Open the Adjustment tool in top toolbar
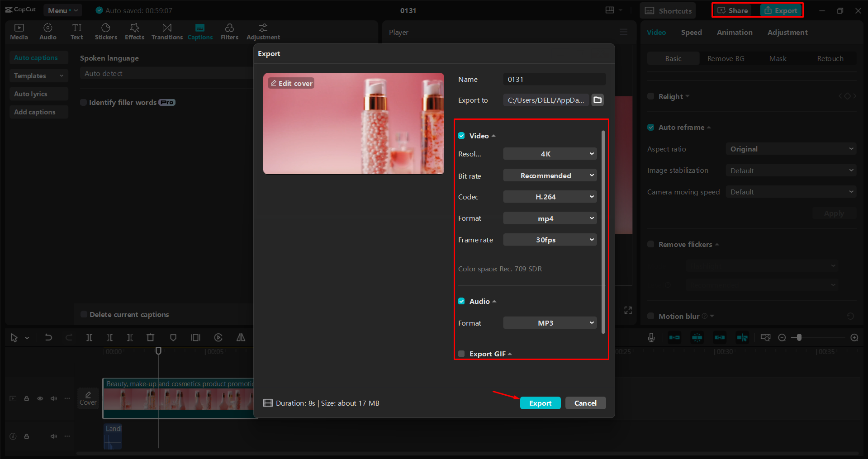The image size is (868, 459). [263, 32]
